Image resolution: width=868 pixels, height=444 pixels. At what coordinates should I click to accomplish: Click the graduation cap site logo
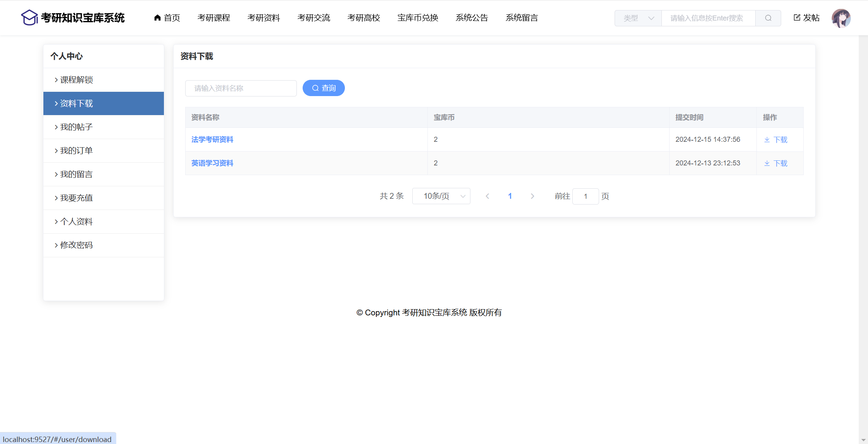(x=29, y=17)
